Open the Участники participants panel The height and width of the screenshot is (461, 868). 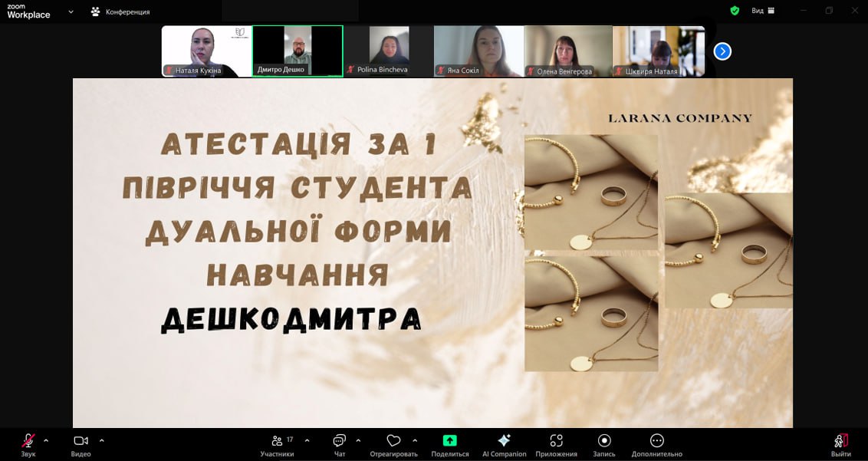pyautogui.click(x=277, y=445)
